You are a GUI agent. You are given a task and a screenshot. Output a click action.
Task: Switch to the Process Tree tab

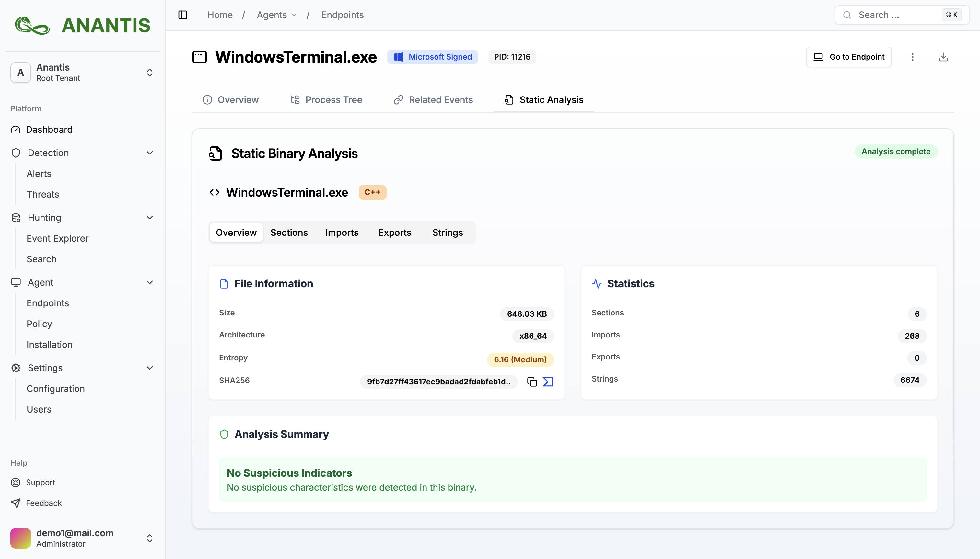click(326, 100)
